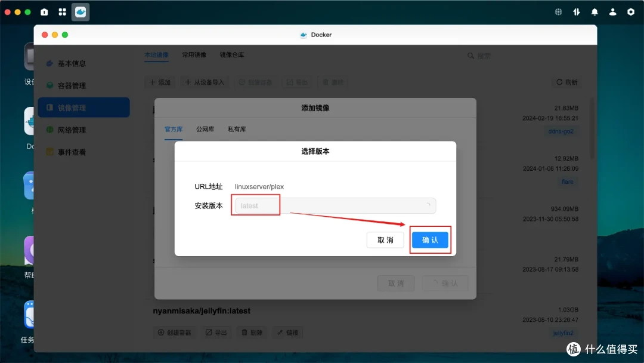The width and height of the screenshot is (644, 363).
Task: Click the 容器管理 sidebar icon
Action: [x=49, y=85]
